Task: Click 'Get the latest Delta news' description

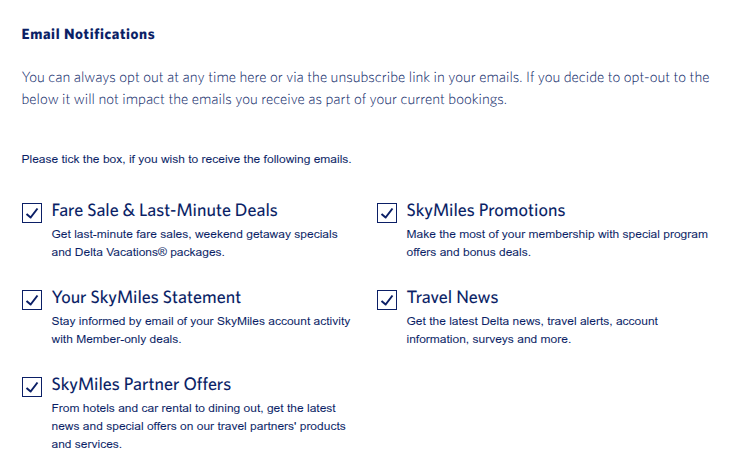Action: [532, 330]
